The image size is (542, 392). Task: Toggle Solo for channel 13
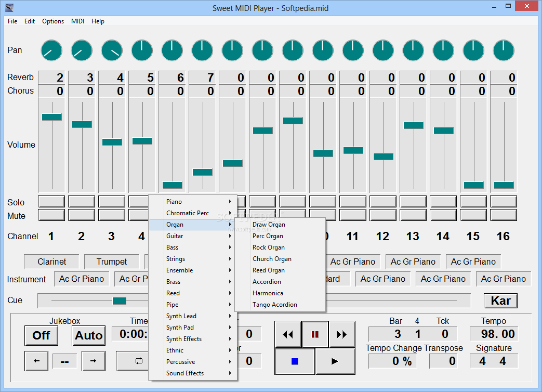pos(413,202)
